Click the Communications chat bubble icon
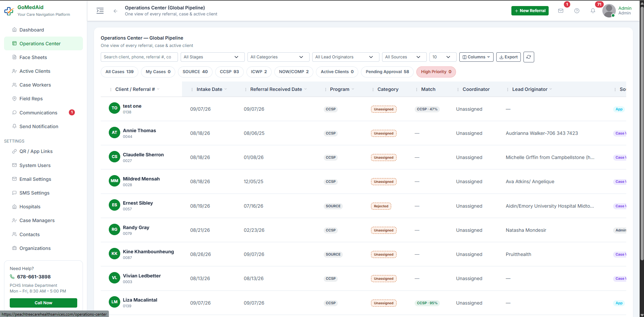The image size is (644, 317). [x=14, y=113]
